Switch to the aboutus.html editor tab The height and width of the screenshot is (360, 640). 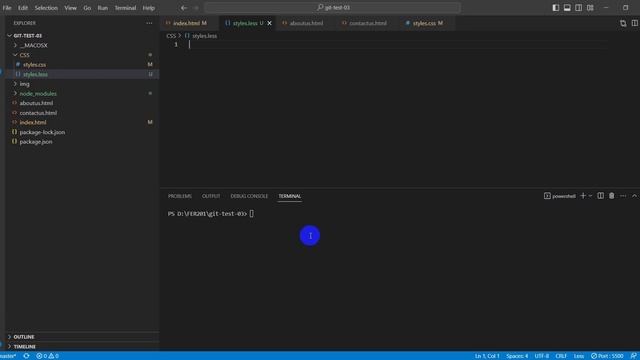[x=306, y=23]
